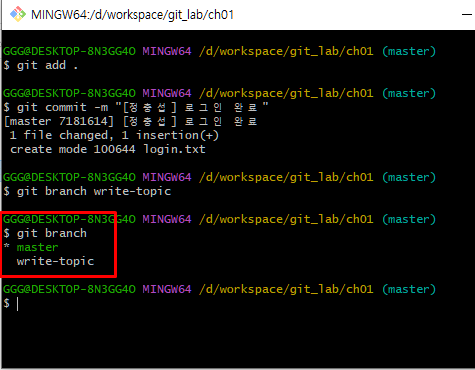Click the git commit -m command line

pos(136,107)
